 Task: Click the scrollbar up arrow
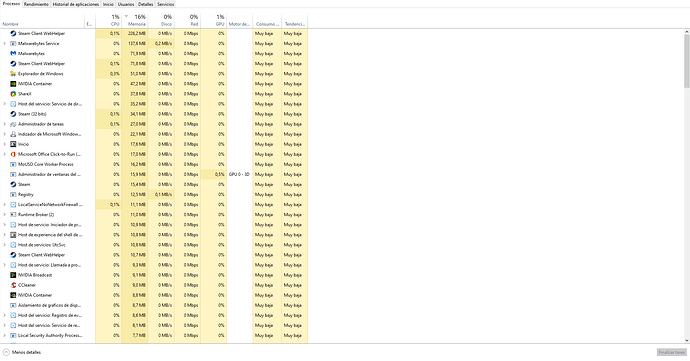(687, 32)
